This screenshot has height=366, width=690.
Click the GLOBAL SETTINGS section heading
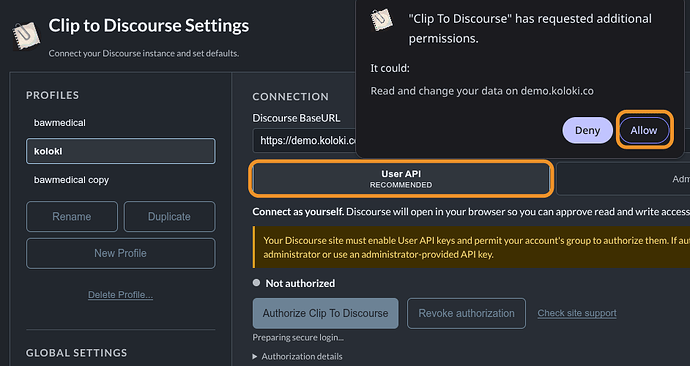click(77, 353)
